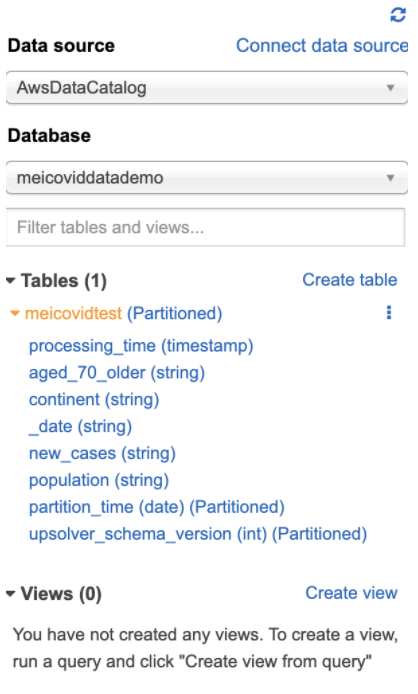
Task: Select the population (string) column
Action: tap(99, 480)
